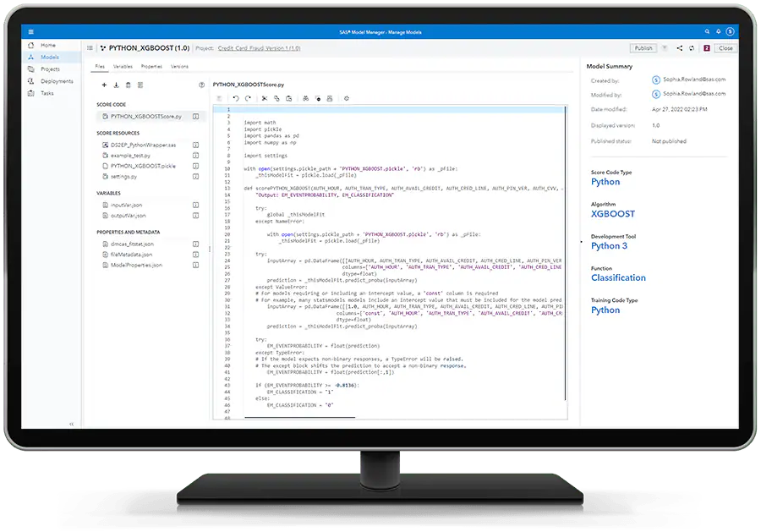Select settings.py file
The width and height of the screenshot is (761, 532).
pyautogui.click(x=123, y=177)
